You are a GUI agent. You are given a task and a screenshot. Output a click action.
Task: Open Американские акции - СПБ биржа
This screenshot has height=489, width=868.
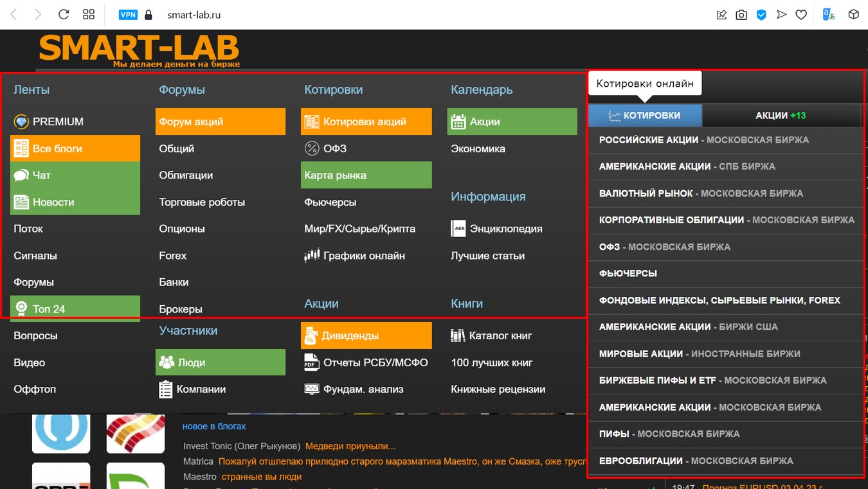pos(725,166)
